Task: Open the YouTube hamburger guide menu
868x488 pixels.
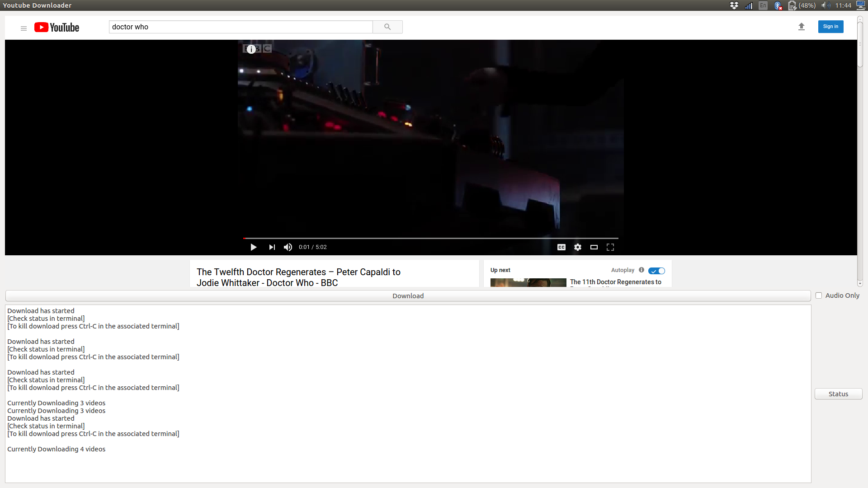Action: (x=24, y=28)
